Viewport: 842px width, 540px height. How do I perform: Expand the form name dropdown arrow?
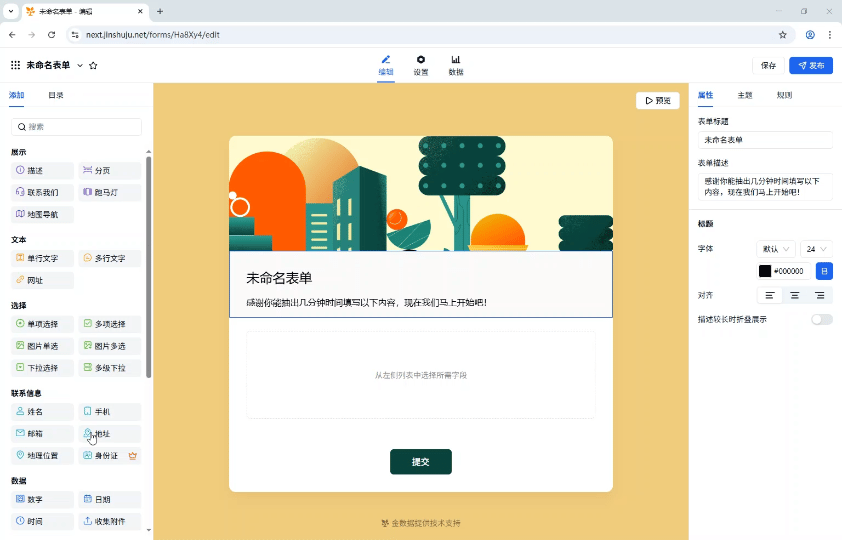[x=80, y=65]
